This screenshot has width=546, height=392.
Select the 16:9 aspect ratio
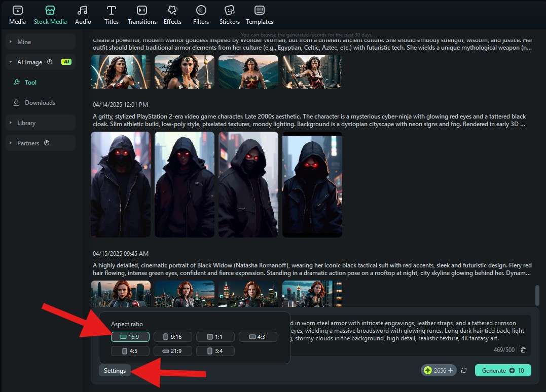130,337
